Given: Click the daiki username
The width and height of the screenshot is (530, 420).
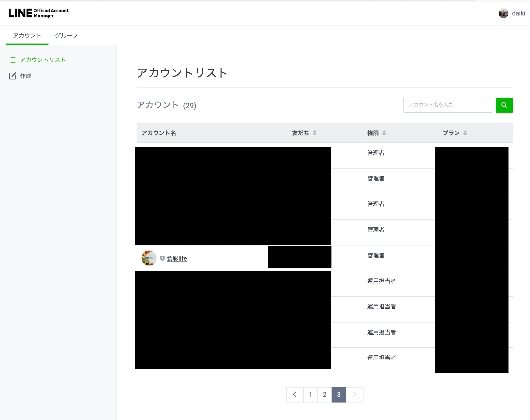Looking at the screenshot, I should pyautogui.click(x=518, y=13).
